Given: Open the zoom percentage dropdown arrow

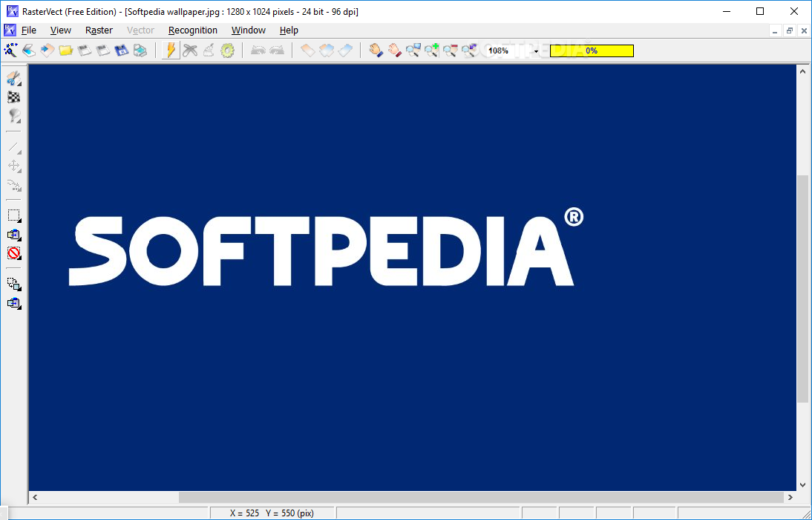Looking at the screenshot, I should point(536,51).
